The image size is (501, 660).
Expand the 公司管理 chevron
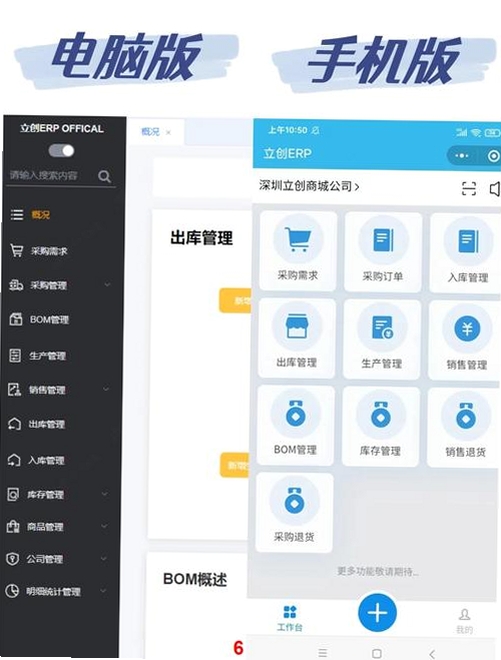click(x=104, y=558)
